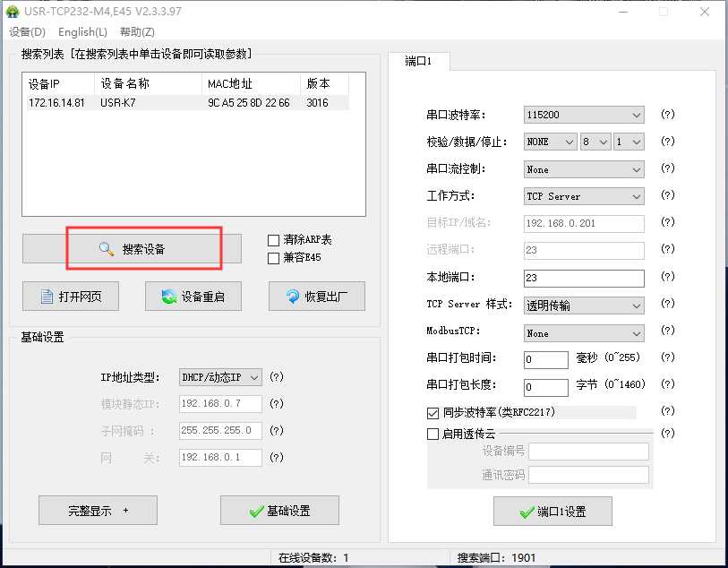
Task: Uncheck 同步波特率(类RFC2217) option
Action: 433,413
